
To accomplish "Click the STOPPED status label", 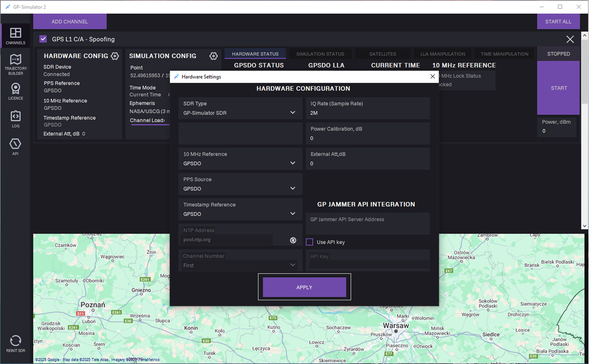I will [x=559, y=54].
